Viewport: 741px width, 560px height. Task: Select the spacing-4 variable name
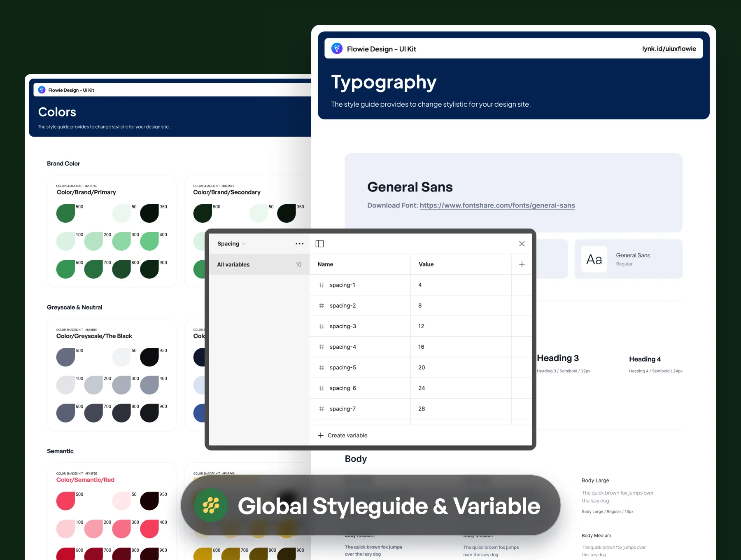(343, 347)
